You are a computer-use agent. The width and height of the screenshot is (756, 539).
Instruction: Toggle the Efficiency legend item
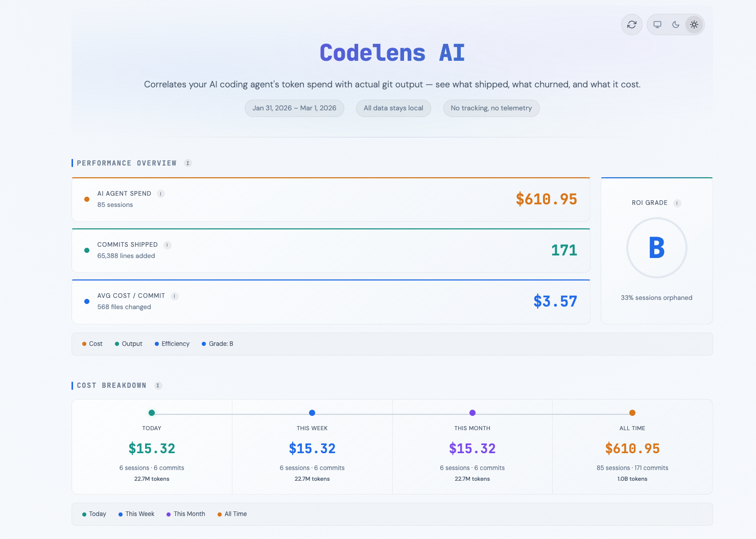[172, 343]
